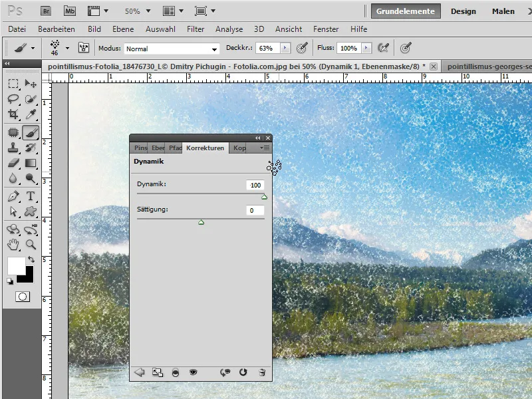Select the Dodge tool

click(x=31, y=178)
